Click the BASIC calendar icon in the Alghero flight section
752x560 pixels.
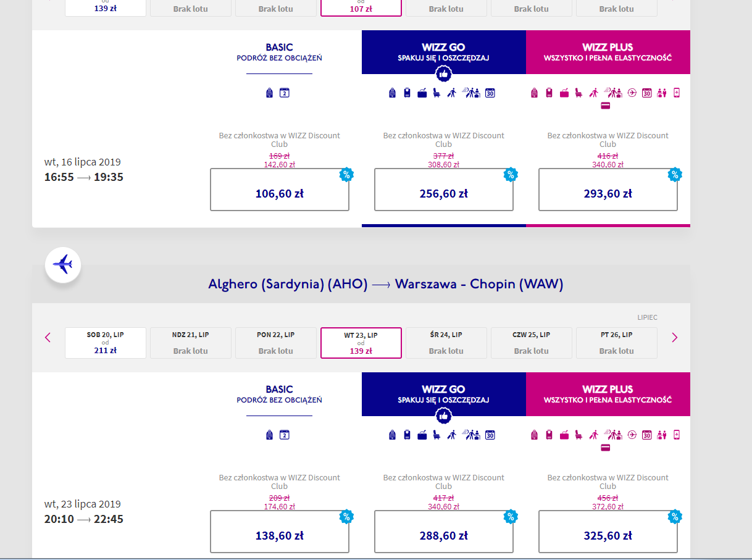point(285,435)
